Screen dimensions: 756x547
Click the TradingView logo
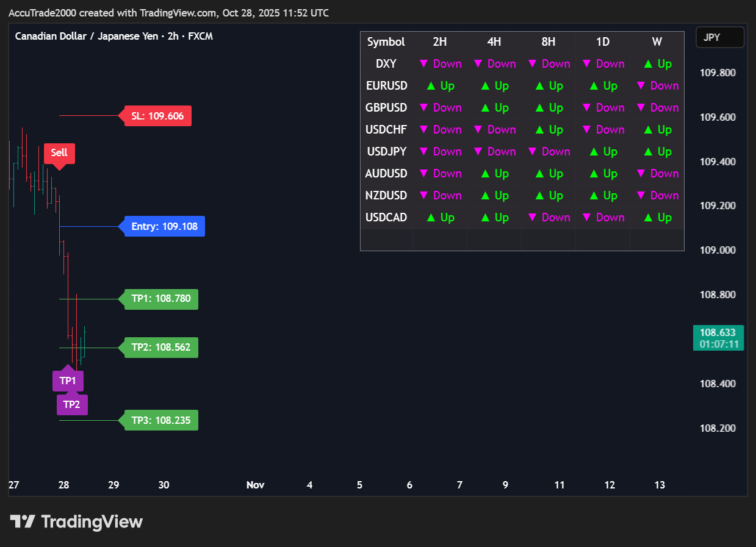pos(76,521)
